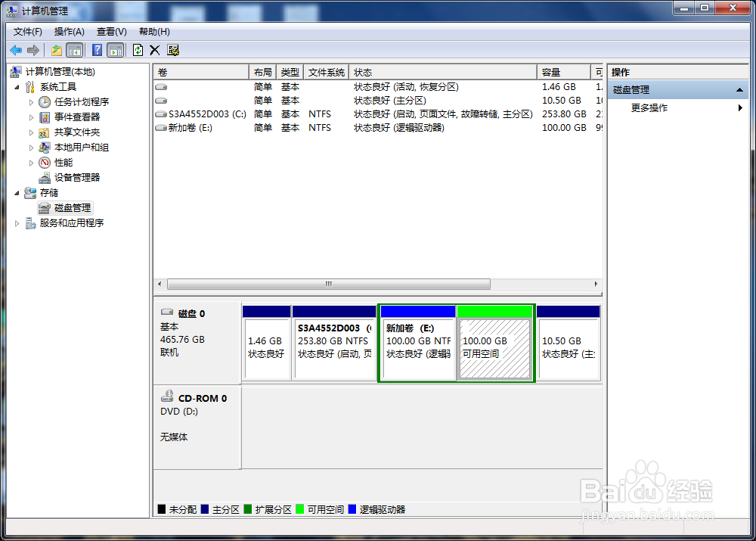Image resolution: width=756 pixels, height=541 pixels.
Task: Click the Disk Management tree icon
Action: pos(45,208)
